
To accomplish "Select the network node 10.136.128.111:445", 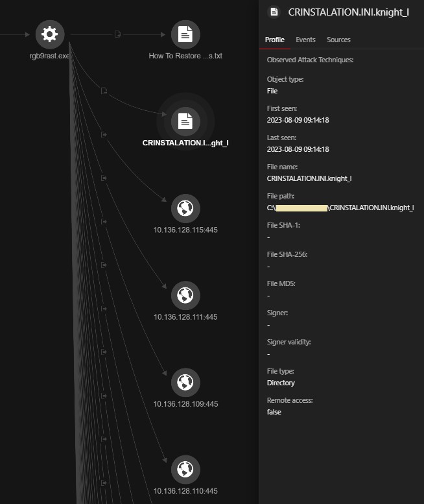I will [x=185, y=296].
